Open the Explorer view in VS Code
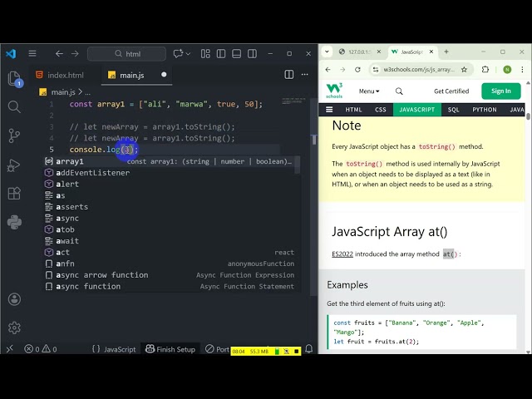Screen dimensions: 532x399 [x=14, y=78]
